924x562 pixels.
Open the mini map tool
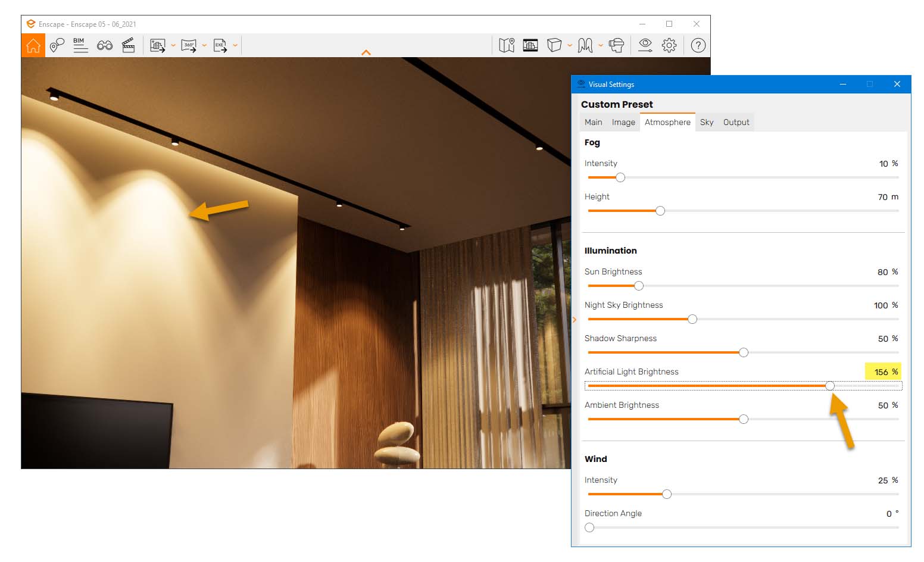[507, 45]
